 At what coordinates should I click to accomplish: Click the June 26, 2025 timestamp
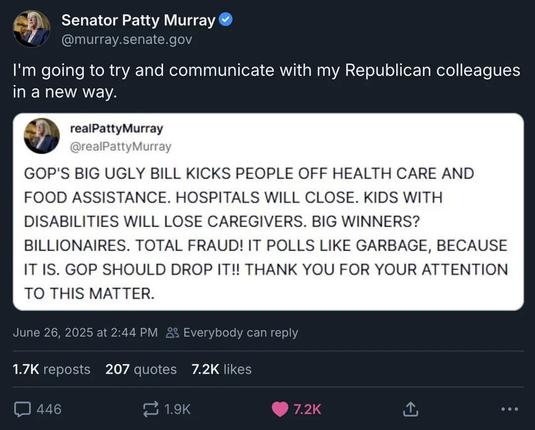[85, 332]
